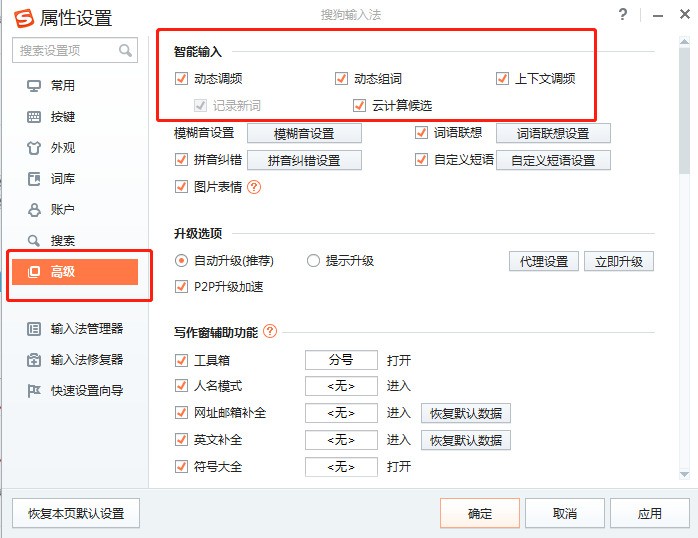Confirm with 确定 button

[480, 513]
